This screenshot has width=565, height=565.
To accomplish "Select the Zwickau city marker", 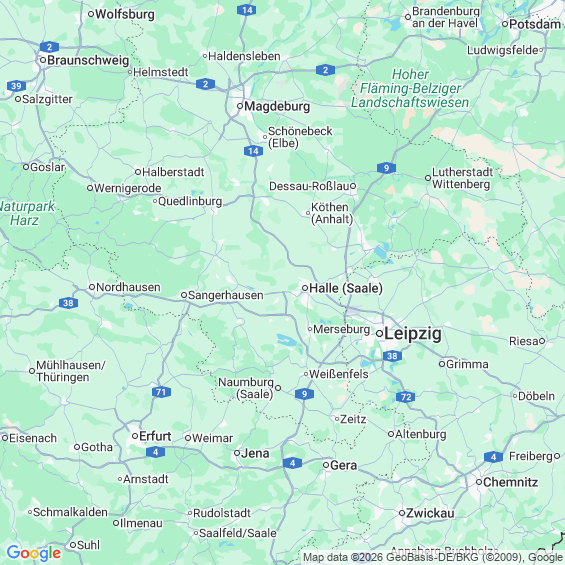I will pos(402,513).
